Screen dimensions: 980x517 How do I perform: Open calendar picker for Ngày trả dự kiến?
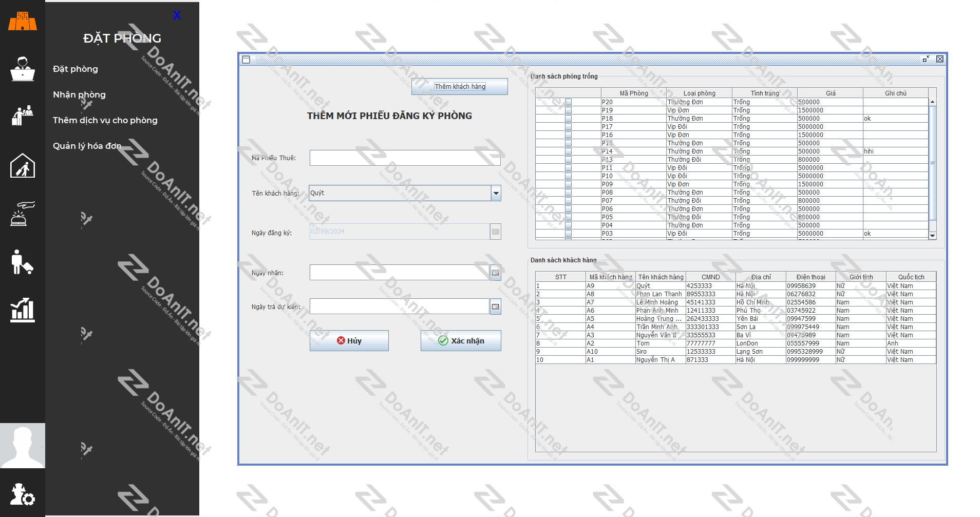495,307
